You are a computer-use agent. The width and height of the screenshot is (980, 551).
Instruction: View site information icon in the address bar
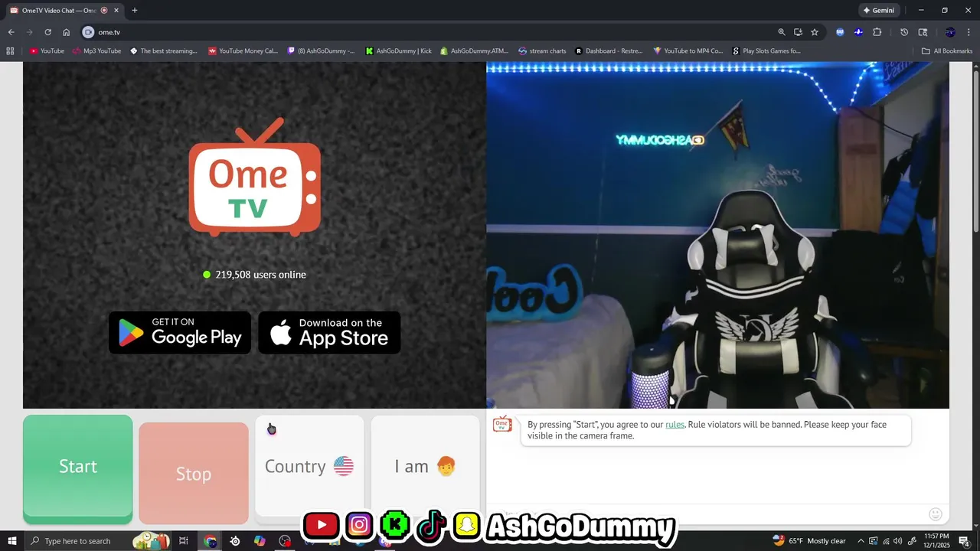[x=88, y=32]
